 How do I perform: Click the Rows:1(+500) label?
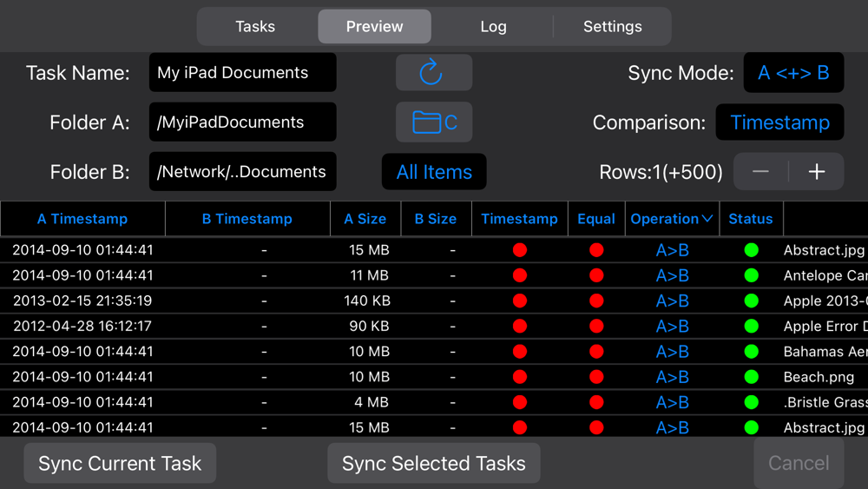tap(661, 172)
